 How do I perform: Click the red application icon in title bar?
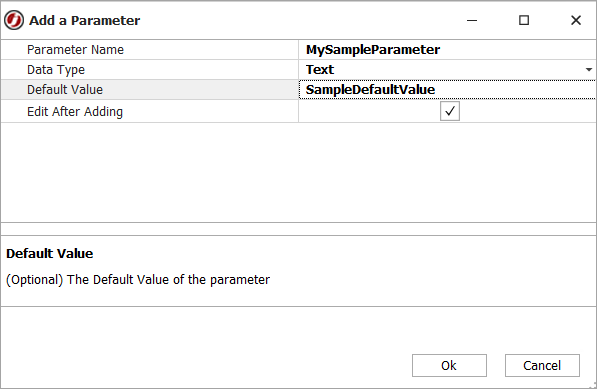tap(14, 20)
